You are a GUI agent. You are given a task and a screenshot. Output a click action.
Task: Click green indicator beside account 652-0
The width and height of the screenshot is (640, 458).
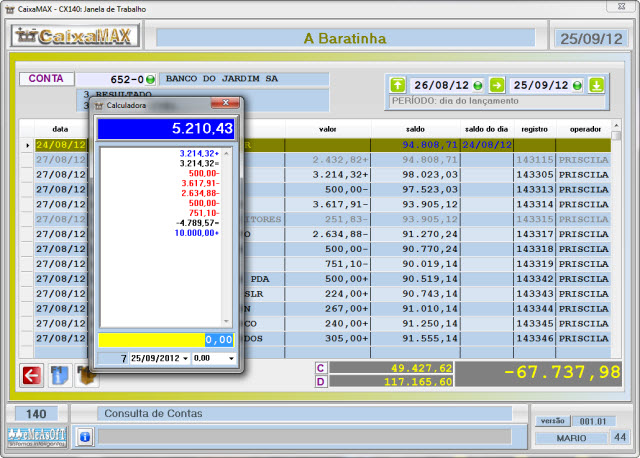[150, 79]
